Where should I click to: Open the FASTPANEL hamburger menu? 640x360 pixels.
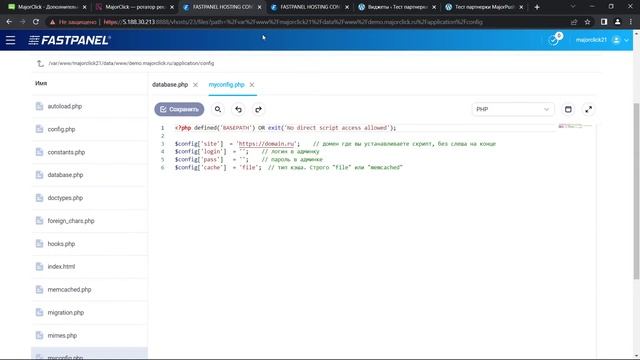10,40
